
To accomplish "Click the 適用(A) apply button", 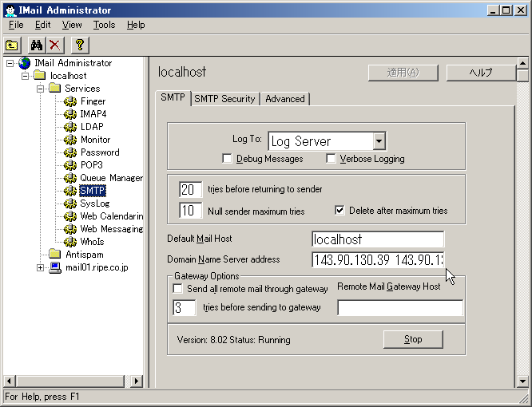I will tap(403, 73).
